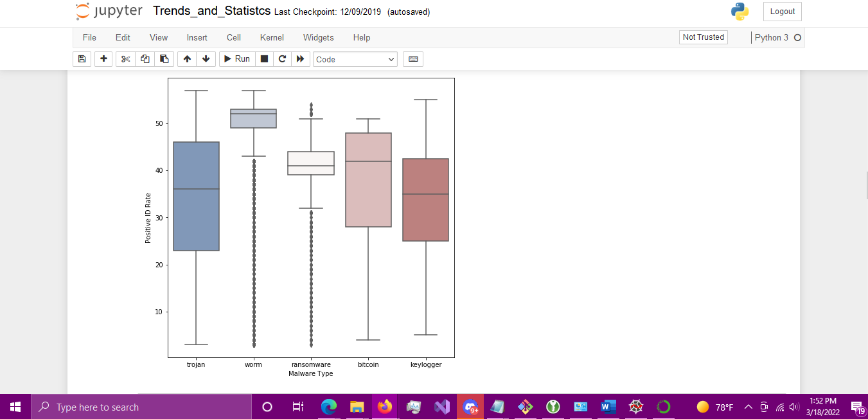The width and height of the screenshot is (868, 419).
Task: Open File Explorer from taskbar
Action: point(357,407)
